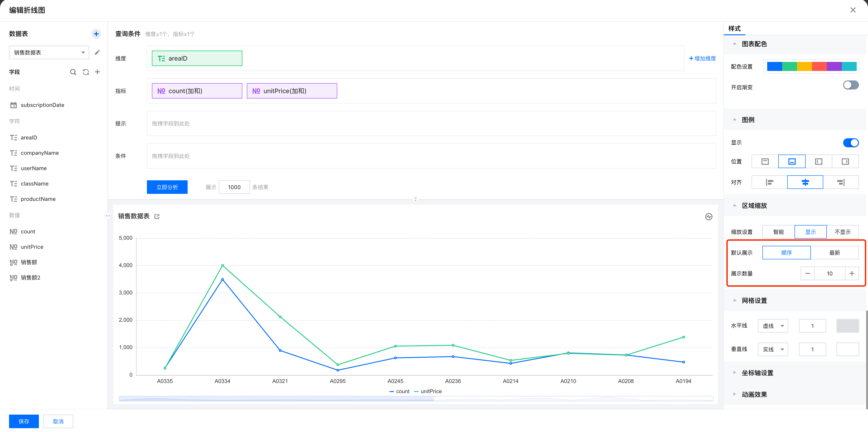Open the 配色设置 color palette bar
The width and height of the screenshot is (868, 432).
click(811, 66)
